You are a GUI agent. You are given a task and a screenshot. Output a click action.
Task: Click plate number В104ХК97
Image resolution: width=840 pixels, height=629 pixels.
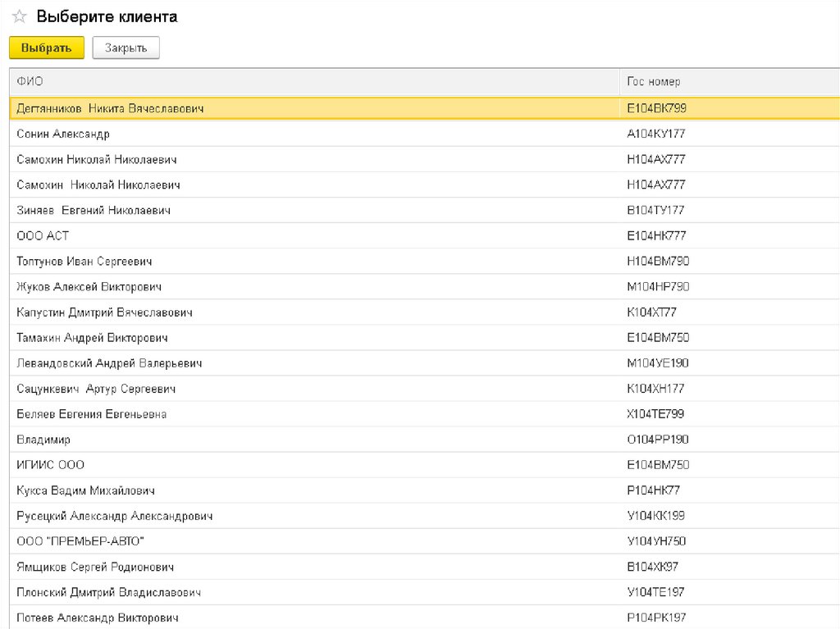652,567
